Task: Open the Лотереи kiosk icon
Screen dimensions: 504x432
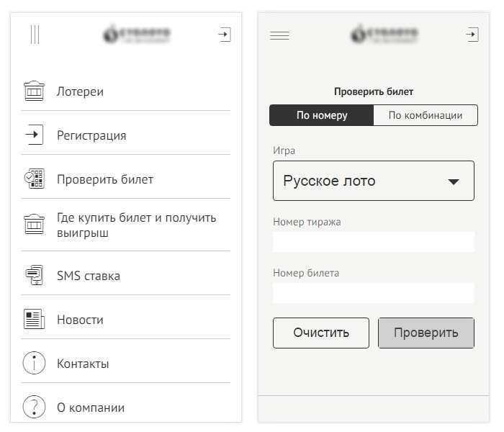Action: point(34,91)
